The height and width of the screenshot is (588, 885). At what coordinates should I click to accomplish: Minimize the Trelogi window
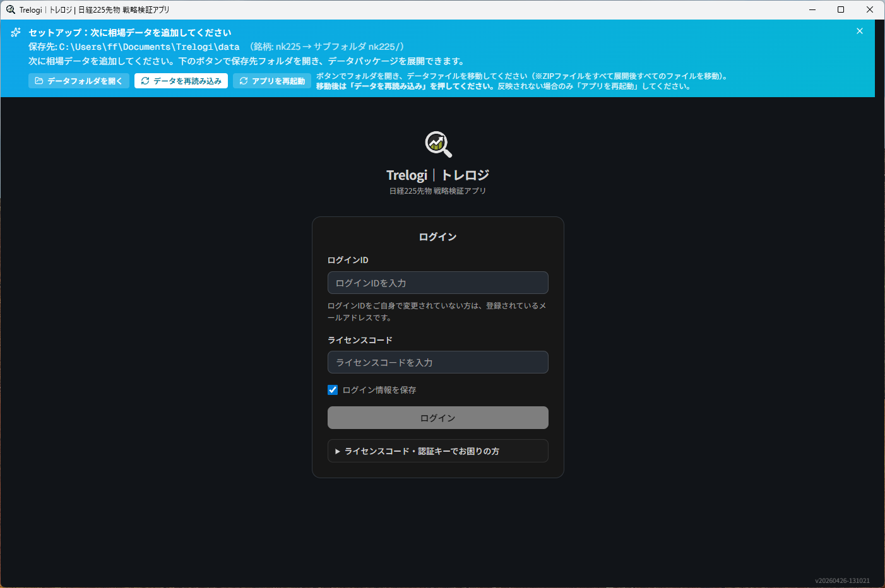coord(812,9)
